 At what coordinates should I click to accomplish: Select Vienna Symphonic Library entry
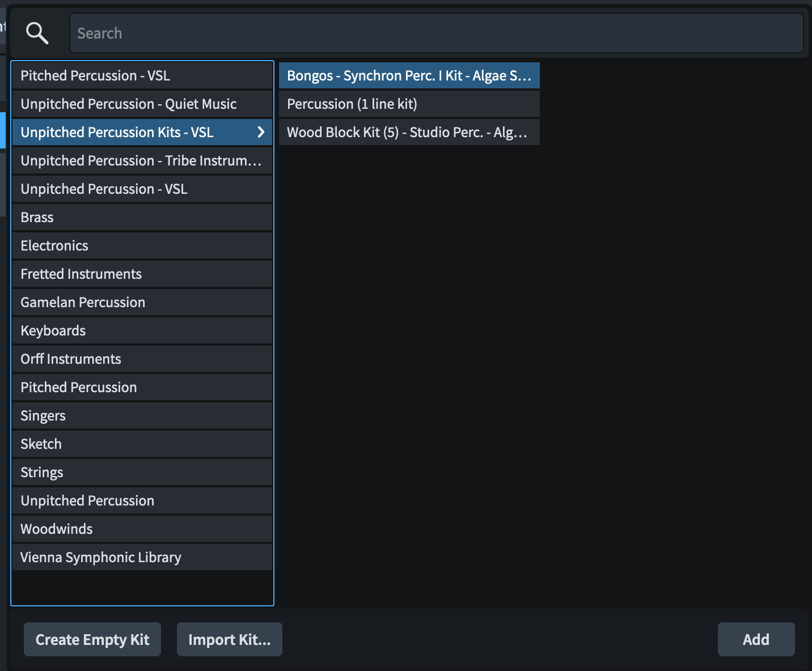click(x=142, y=557)
